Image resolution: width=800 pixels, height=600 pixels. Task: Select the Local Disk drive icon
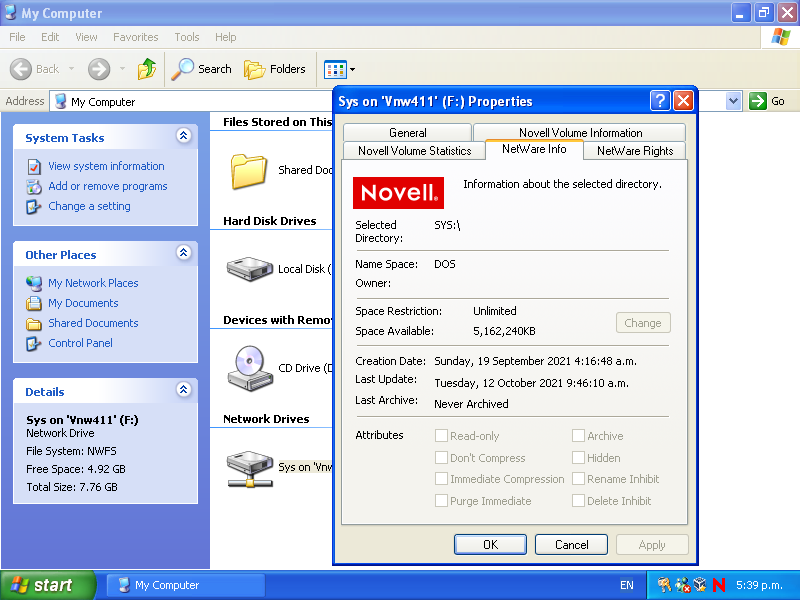pyautogui.click(x=249, y=269)
